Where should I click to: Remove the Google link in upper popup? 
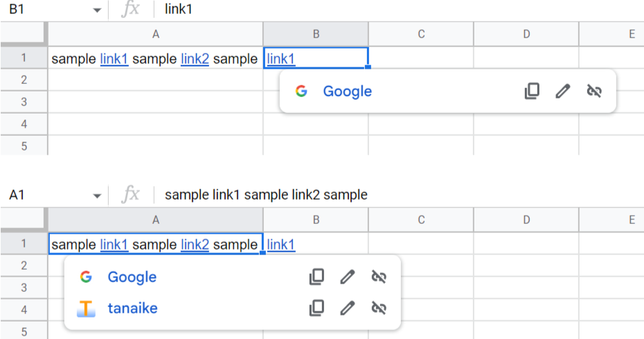tap(594, 91)
